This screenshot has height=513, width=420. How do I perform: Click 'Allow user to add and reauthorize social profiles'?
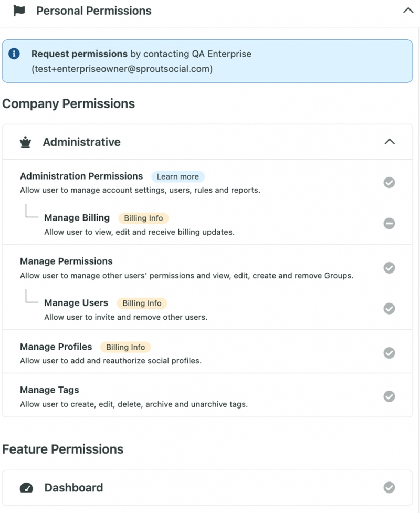[x=111, y=361]
